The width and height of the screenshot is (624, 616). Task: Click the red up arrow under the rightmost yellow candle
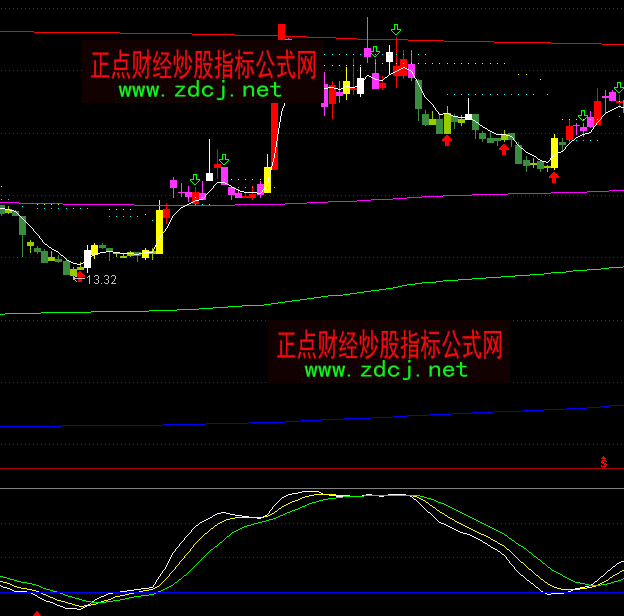(554, 177)
